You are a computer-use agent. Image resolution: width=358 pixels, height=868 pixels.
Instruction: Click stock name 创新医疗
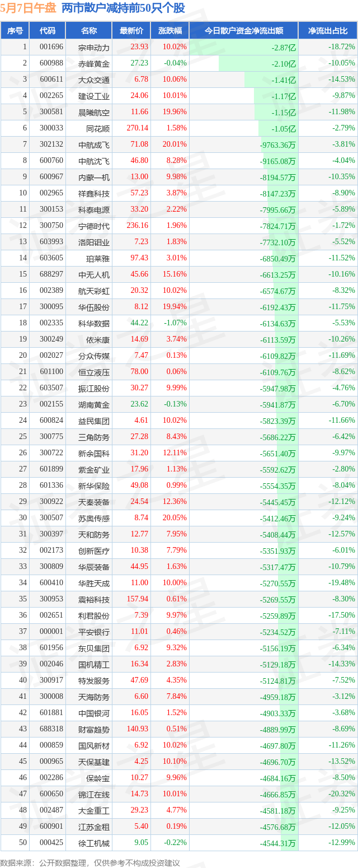point(94,551)
